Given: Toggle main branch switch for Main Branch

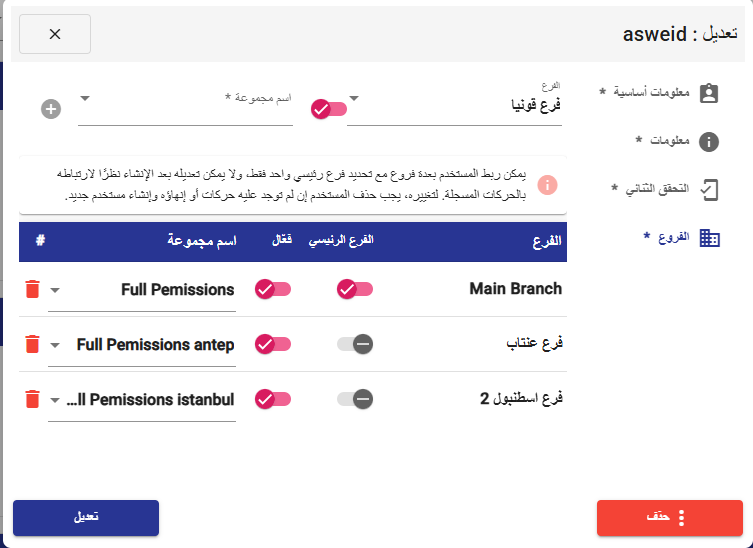Looking at the screenshot, I should (355, 289).
